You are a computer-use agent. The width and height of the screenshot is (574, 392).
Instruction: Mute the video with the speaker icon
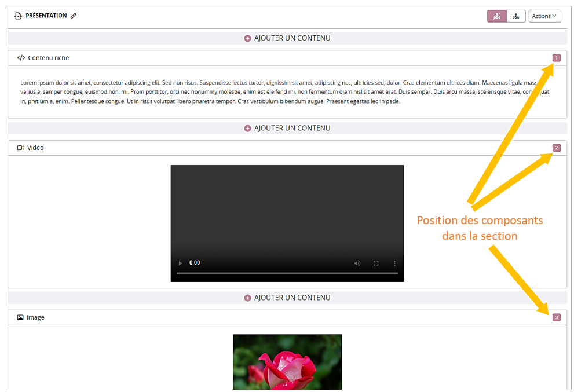[357, 263]
